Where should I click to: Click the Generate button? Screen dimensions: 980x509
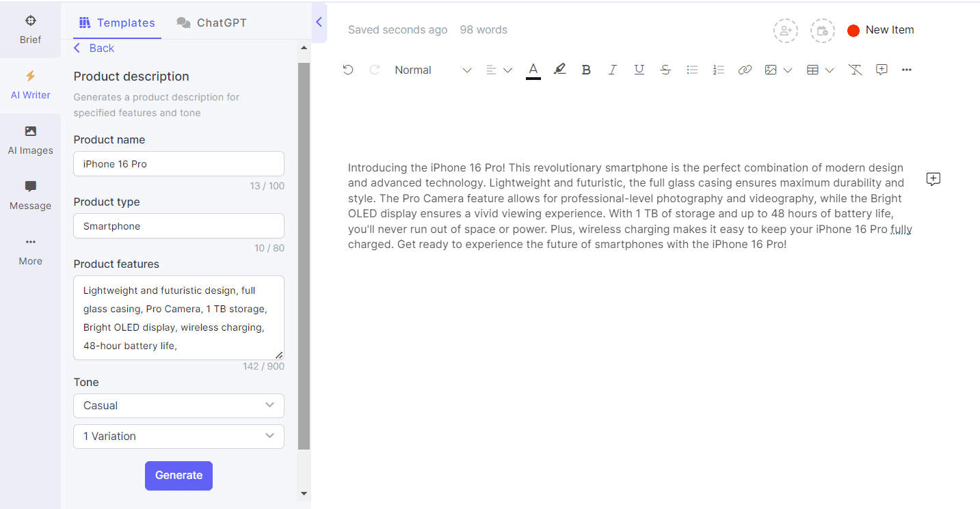pyautogui.click(x=178, y=476)
